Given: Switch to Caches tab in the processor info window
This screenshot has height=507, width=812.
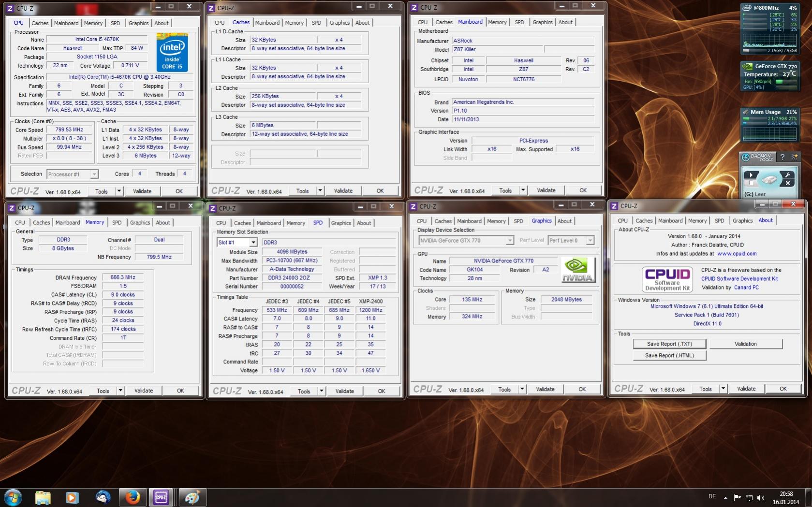Looking at the screenshot, I should 40,23.
